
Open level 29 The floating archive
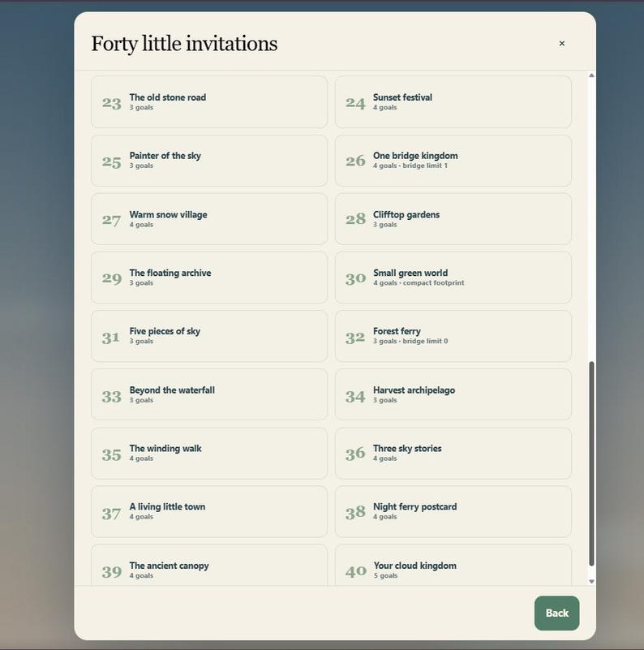209,278
